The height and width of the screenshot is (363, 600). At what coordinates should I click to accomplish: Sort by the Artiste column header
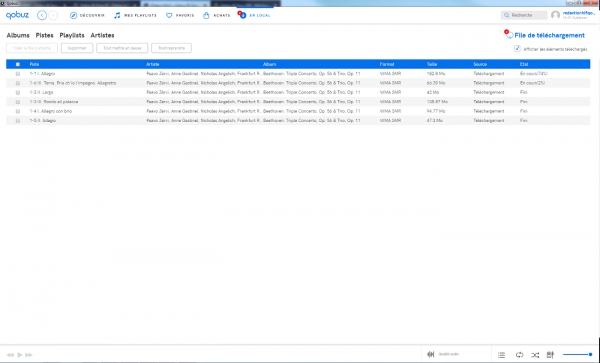click(x=153, y=64)
